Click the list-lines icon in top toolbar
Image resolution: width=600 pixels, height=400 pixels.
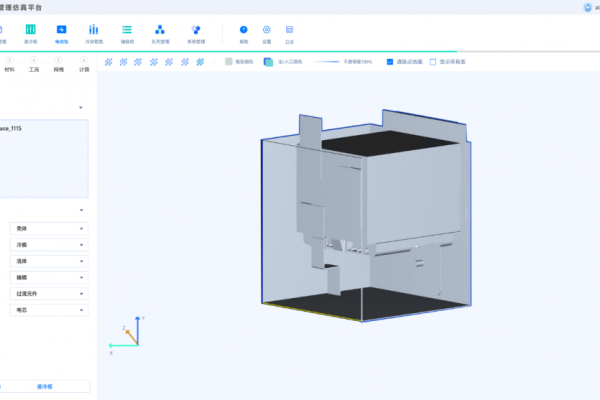click(126, 31)
